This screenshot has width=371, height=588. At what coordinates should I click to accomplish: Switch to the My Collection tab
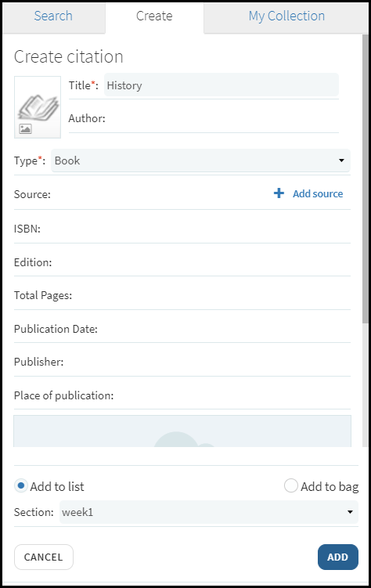[x=286, y=16]
